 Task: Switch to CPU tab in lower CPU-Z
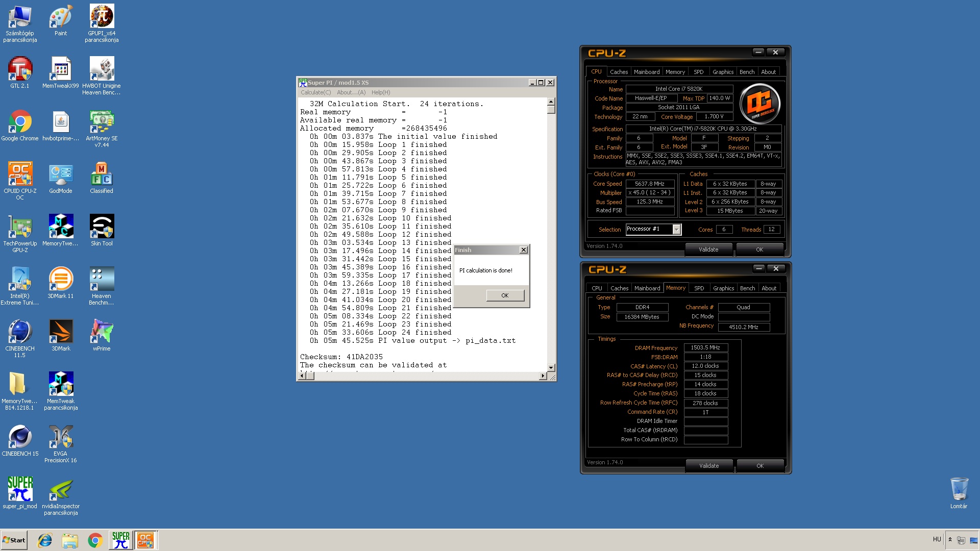(597, 288)
